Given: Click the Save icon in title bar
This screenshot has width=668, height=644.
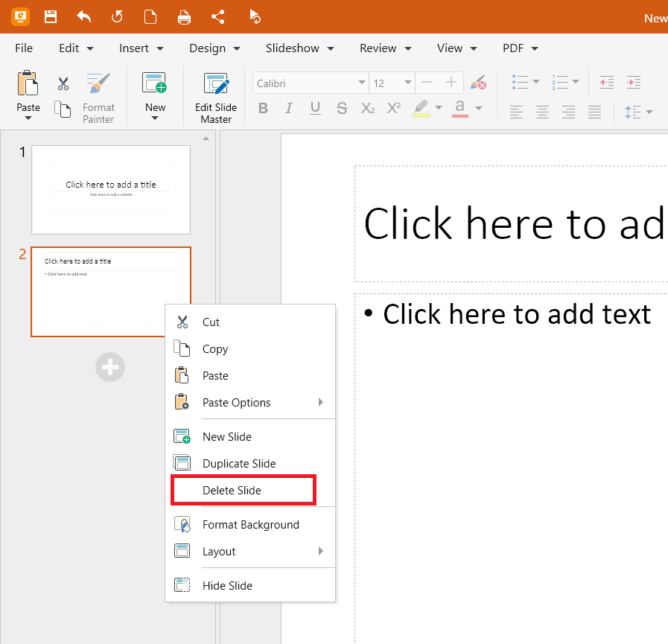Looking at the screenshot, I should 51,17.
